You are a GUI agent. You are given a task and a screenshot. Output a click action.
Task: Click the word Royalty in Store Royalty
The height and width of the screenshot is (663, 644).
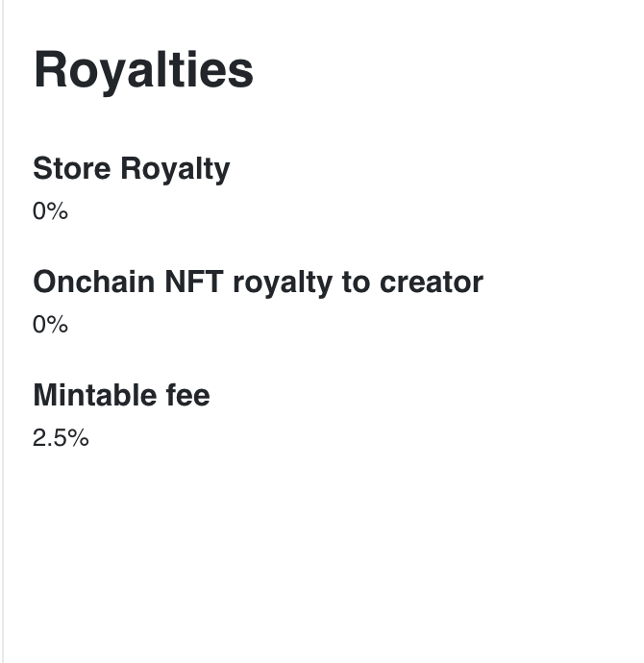(175, 169)
